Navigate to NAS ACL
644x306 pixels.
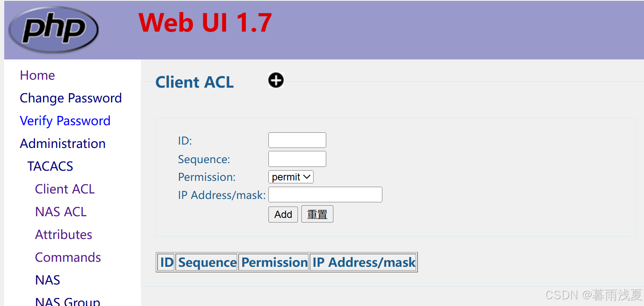61,212
